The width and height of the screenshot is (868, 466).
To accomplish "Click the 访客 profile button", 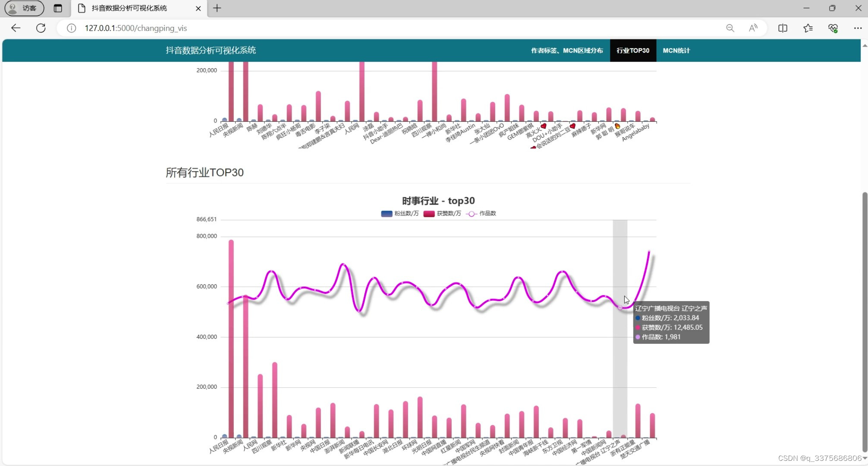I will [x=24, y=8].
